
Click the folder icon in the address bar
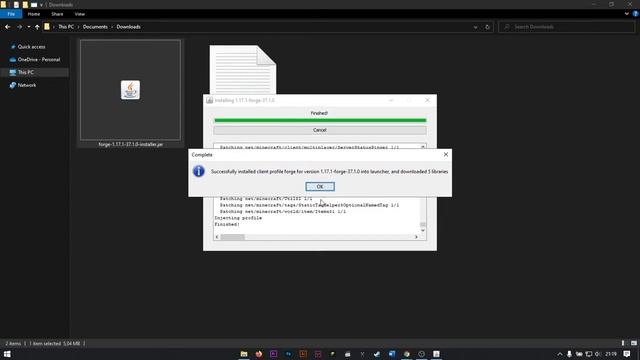pyautogui.click(x=47, y=27)
